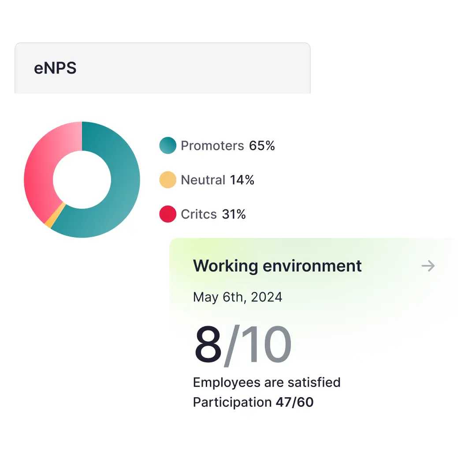Click the Participation 47/60 figure
Screen dimensions: 476x476
[253, 402]
